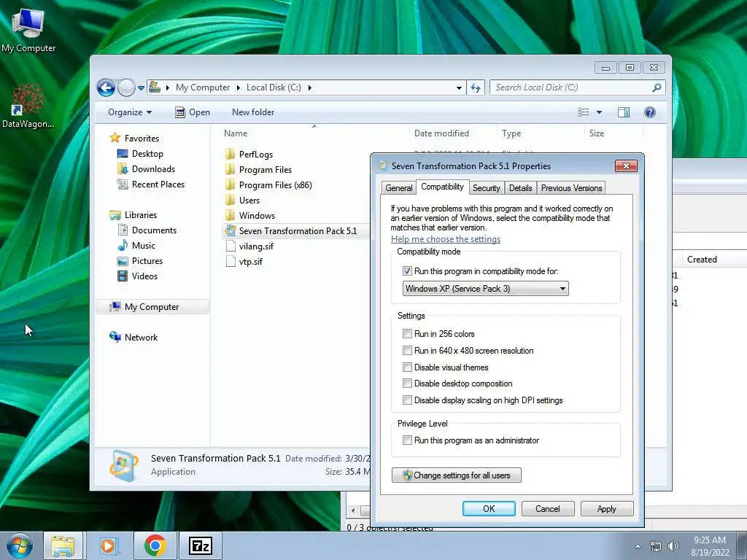Expand the Local Disk (C:) breadcrumb arrow
The width and height of the screenshot is (747, 560).
(x=309, y=87)
